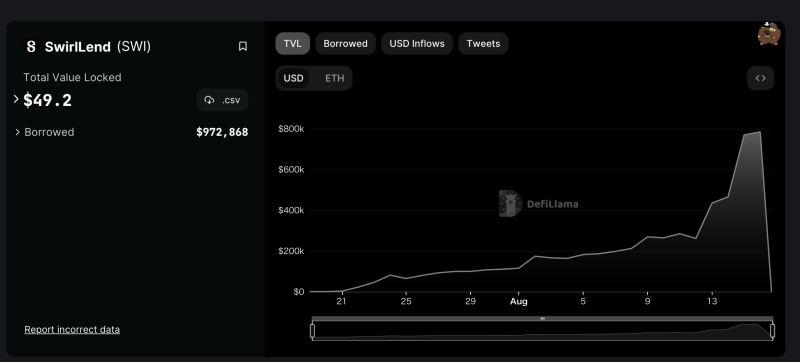
Task: Click the llama avatar in corner
Action: tap(769, 34)
